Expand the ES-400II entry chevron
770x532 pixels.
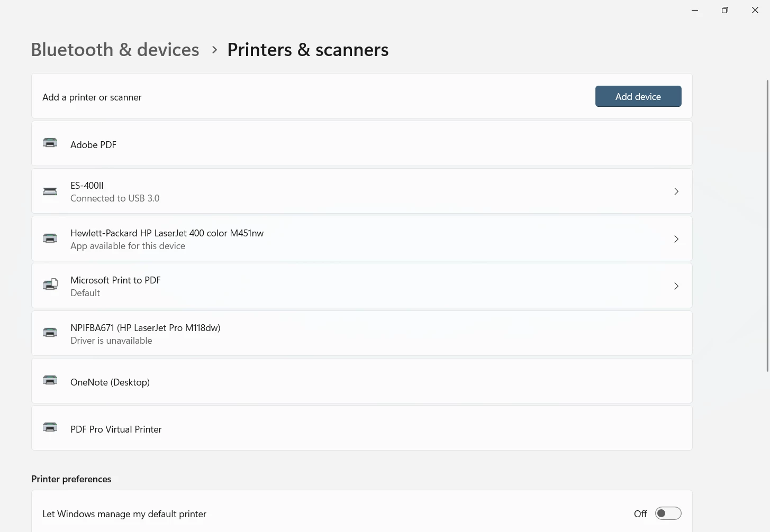click(676, 191)
